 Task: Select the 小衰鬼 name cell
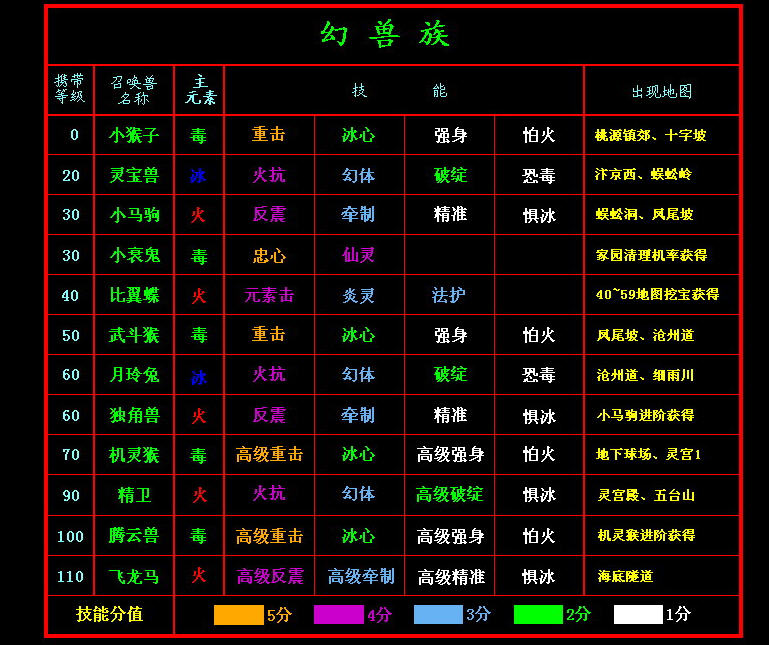pos(134,255)
